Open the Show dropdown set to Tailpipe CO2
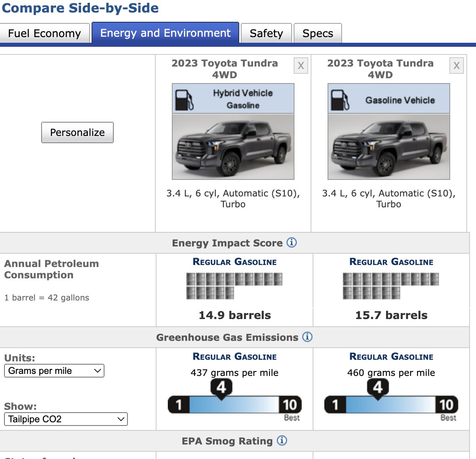This screenshot has width=476, height=459. [x=66, y=419]
